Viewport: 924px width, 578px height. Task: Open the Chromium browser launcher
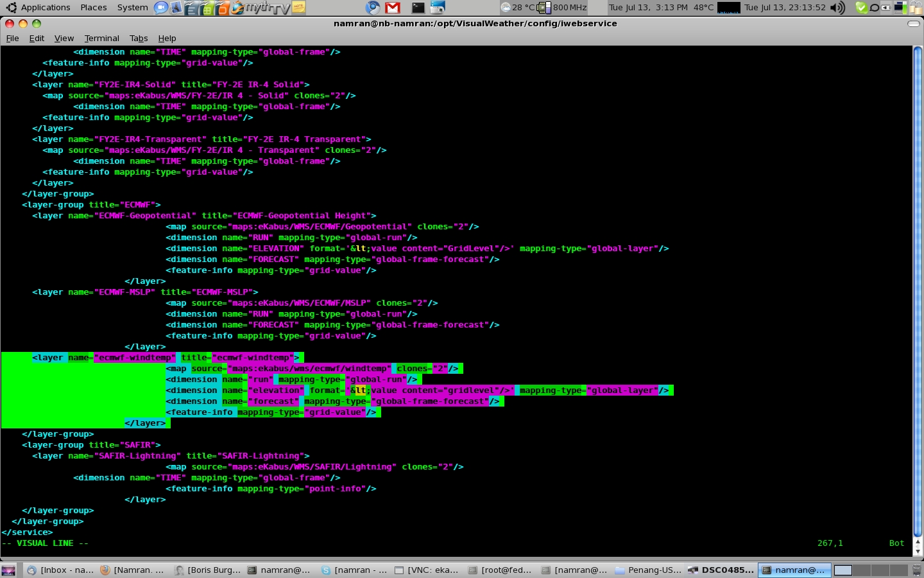click(x=372, y=8)
